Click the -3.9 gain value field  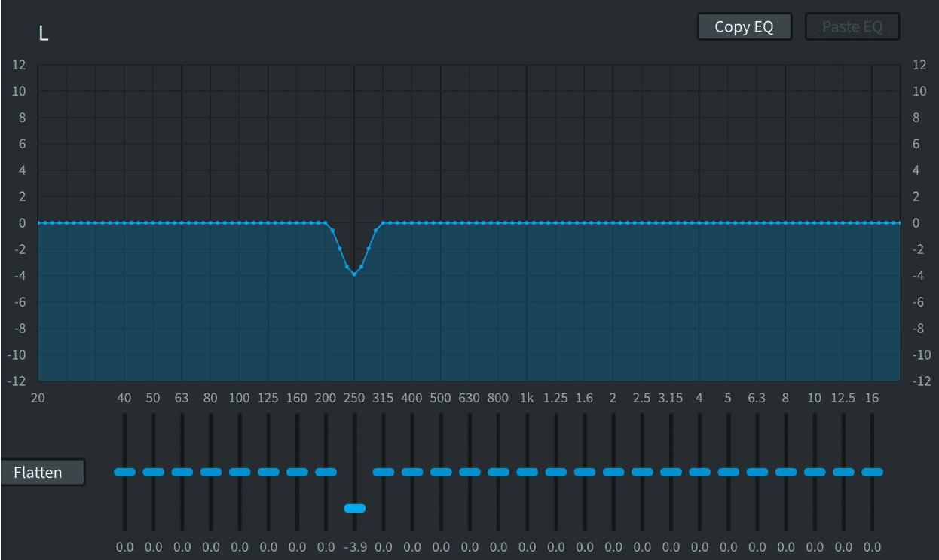pyautogui.click(x=354, y=547)
